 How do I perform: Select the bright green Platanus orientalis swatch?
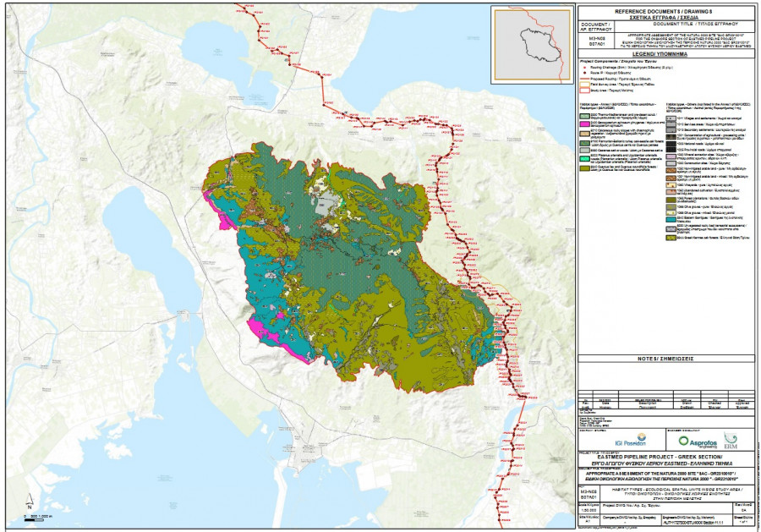point(583,158)
